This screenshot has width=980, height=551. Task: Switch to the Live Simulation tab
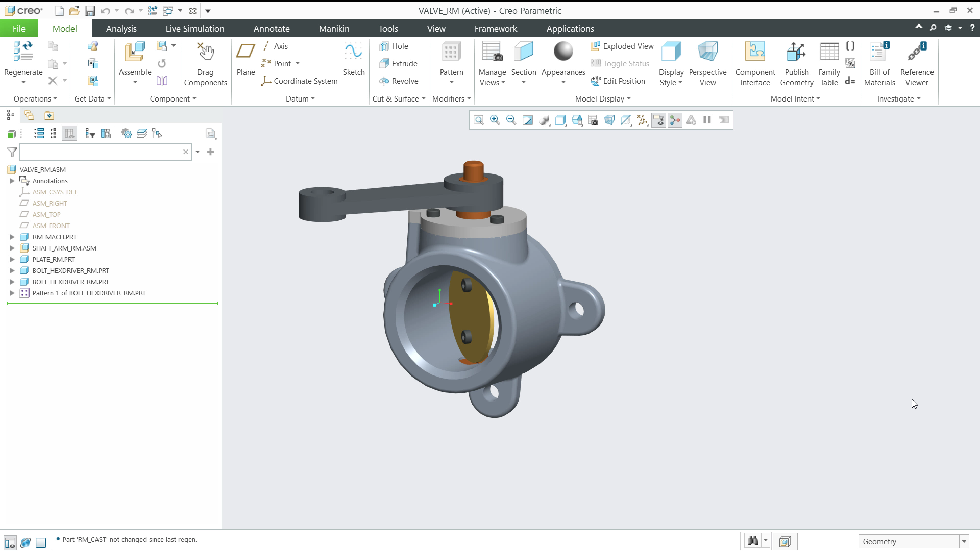195,29
